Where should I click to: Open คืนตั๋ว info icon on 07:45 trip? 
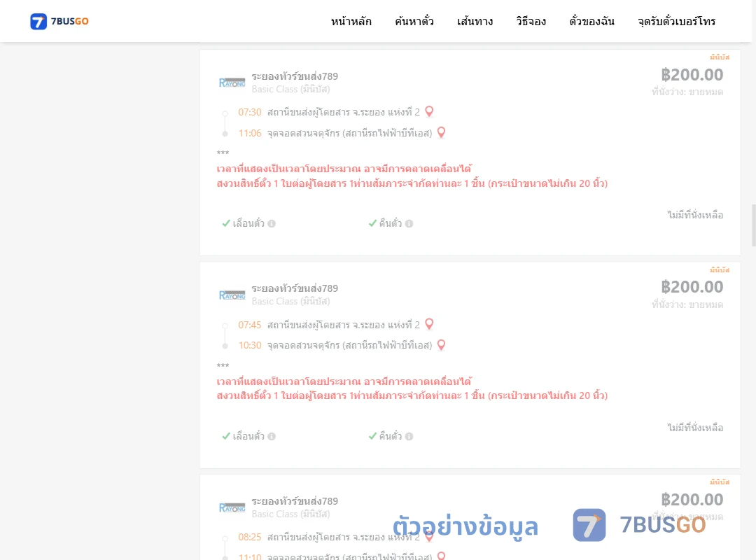409,436
